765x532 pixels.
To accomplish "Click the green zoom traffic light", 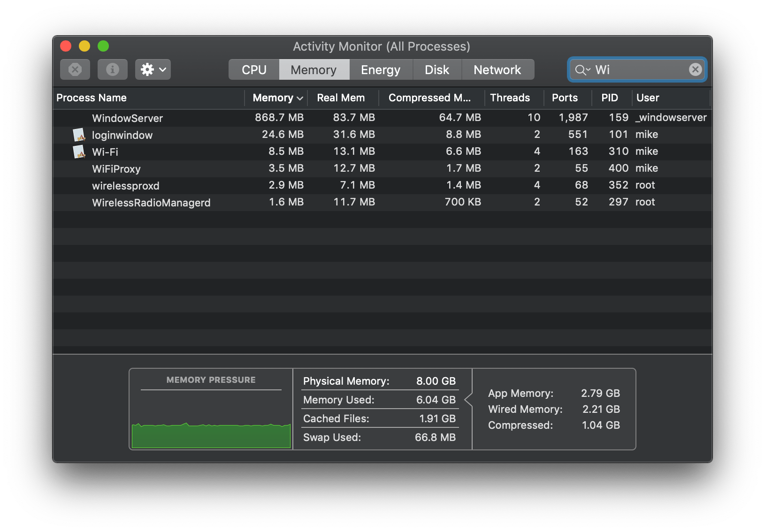I will point(103,46).
